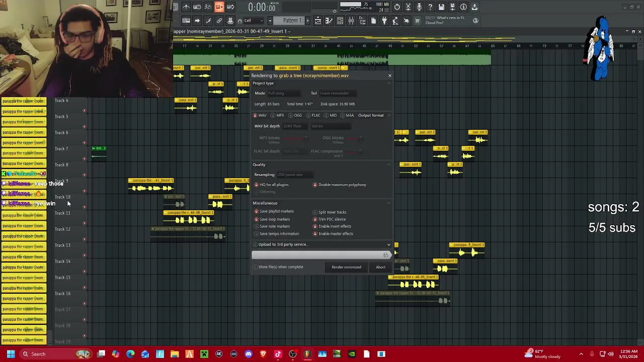Open the help question mark icon
The image size is (644, 362).
coord(430,7)
